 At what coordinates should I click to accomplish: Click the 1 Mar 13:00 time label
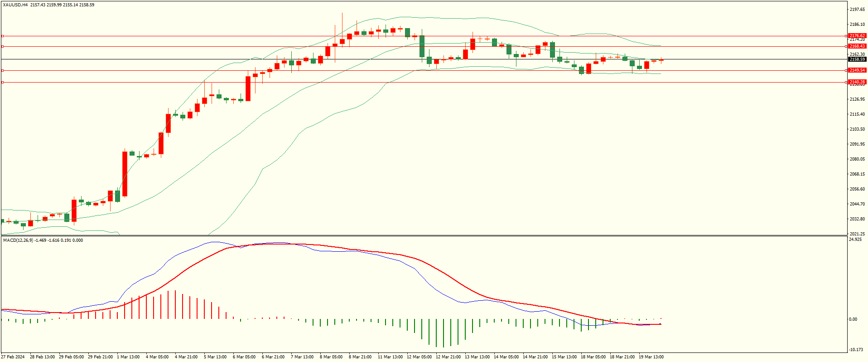click(128, 357)
